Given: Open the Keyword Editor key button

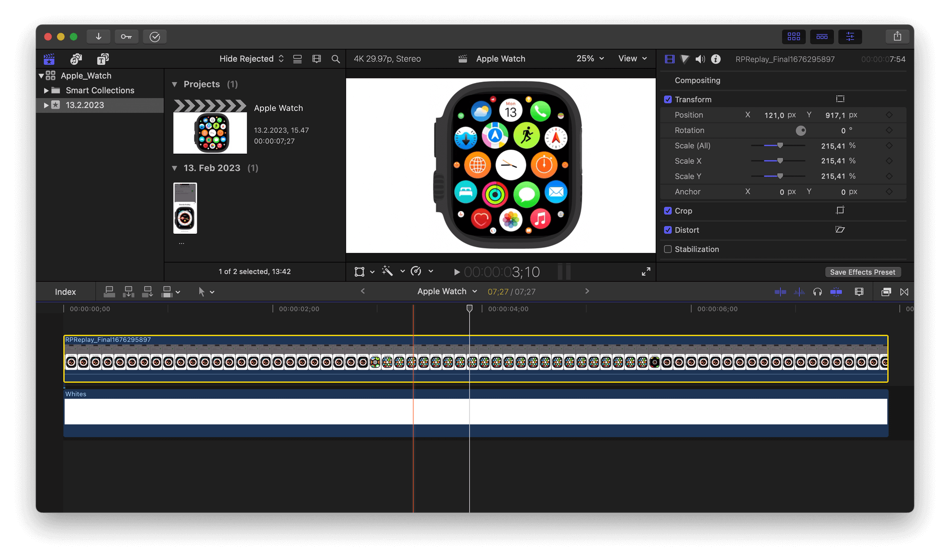Looking at the screenshot, I should [126, 36].
